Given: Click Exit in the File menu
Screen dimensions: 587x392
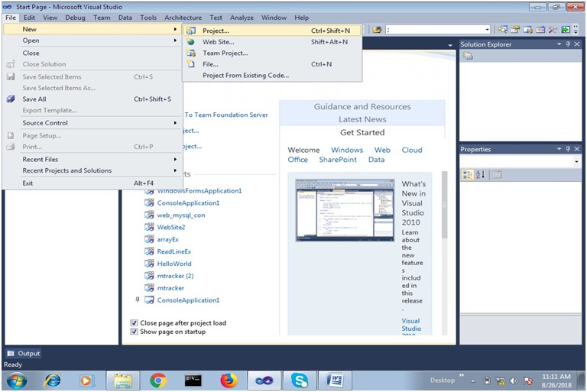Looking at the screenshot, I should point(92,183).
